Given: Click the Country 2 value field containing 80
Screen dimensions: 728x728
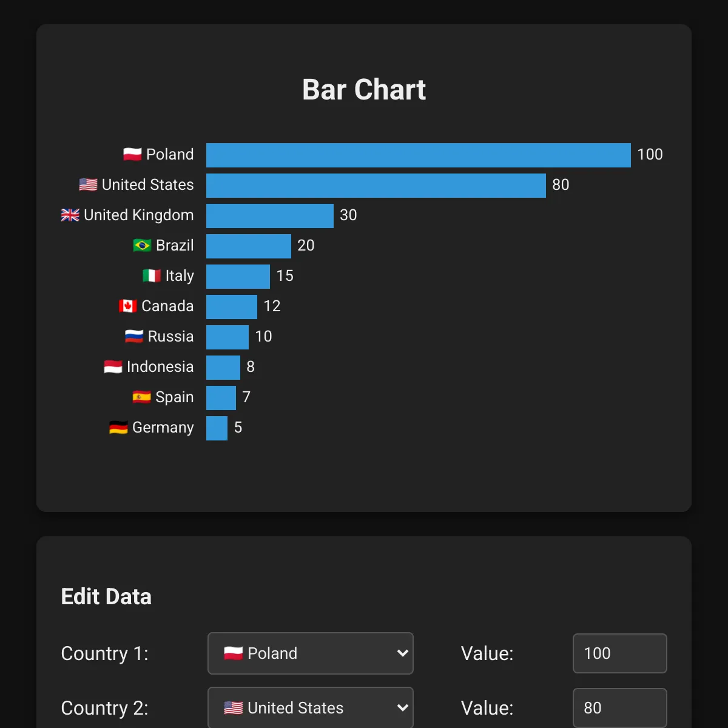Looking at the screenshot, I should point(619,708).
